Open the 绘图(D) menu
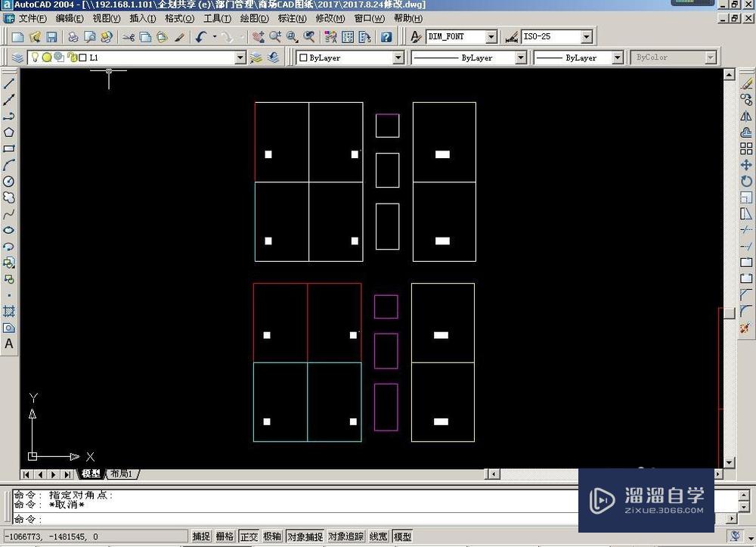756x547 pixels. tap(255, 18)
